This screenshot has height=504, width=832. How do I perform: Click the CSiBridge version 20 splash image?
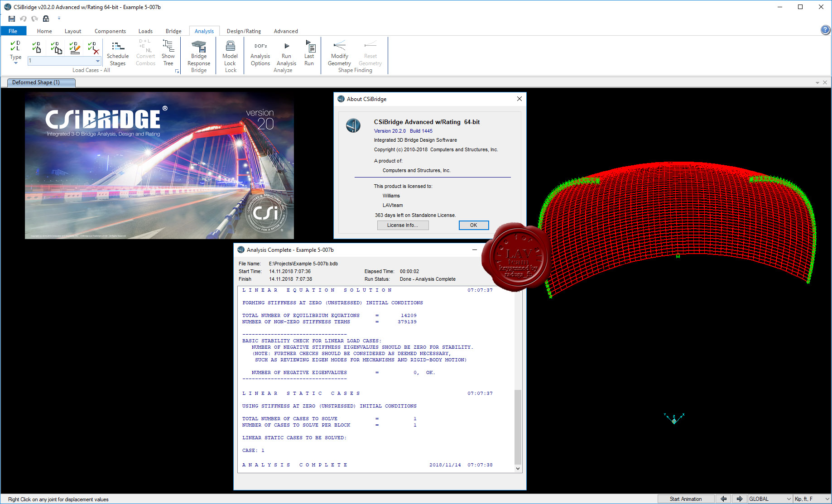(x=159, y=166)
